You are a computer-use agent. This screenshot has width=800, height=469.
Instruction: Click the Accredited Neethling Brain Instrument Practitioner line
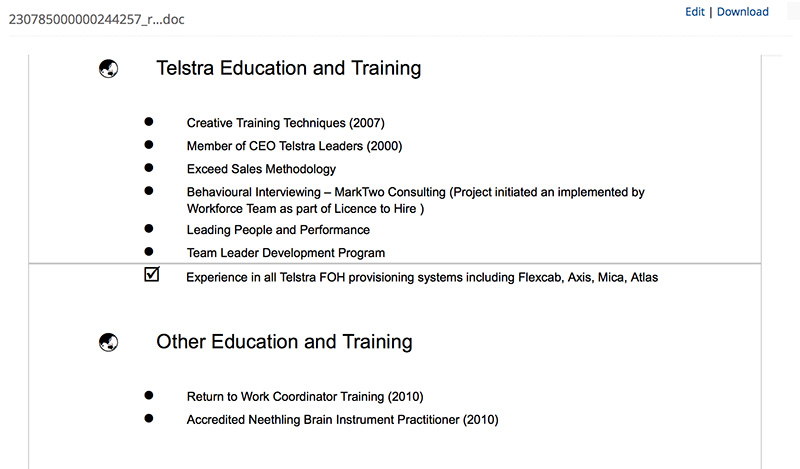point(342,420)
